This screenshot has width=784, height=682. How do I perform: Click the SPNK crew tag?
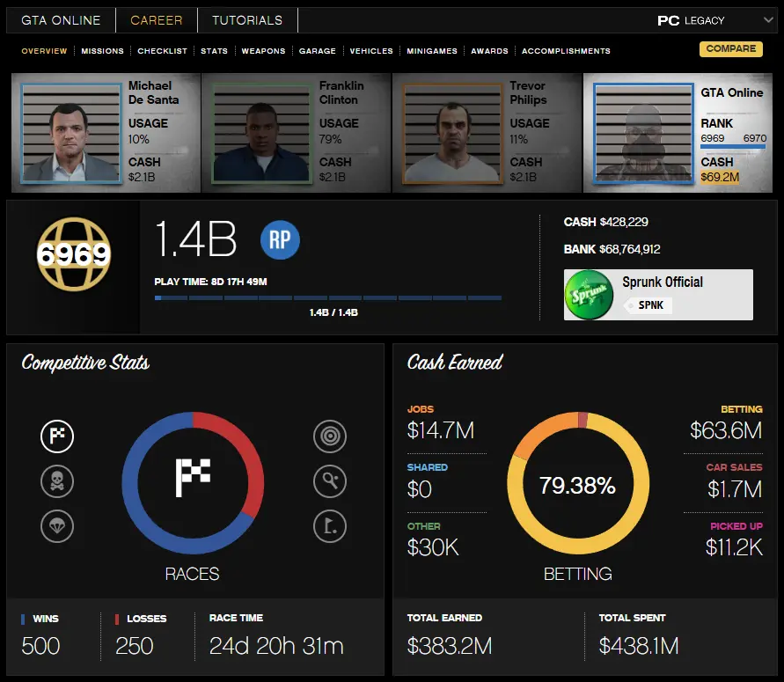[x=648, y=305]
